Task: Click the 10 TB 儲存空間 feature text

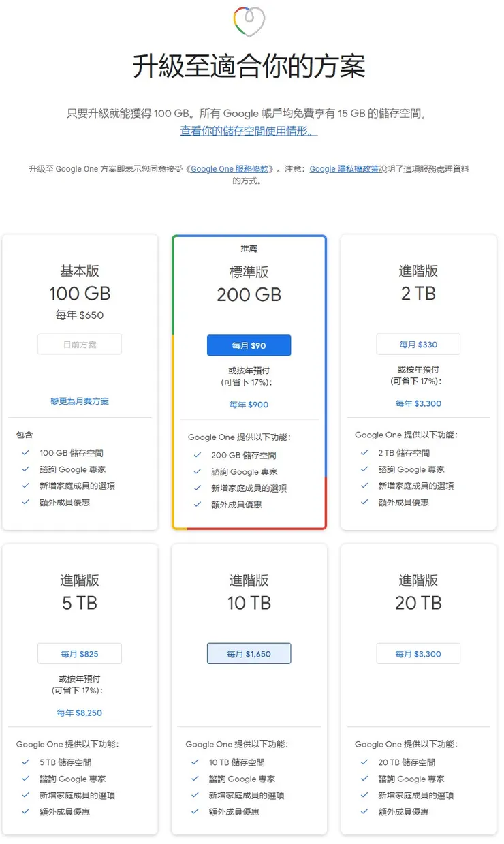Action: pos(236,762)
